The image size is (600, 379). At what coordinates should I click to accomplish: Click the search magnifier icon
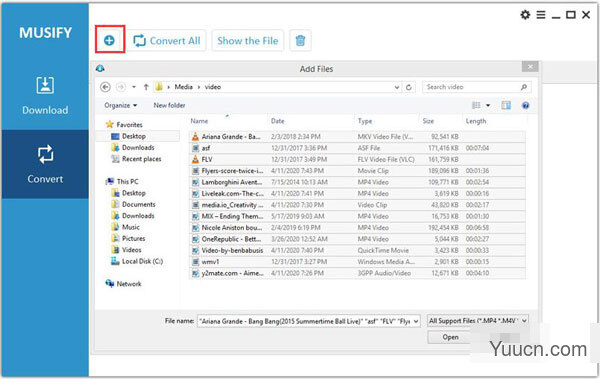[524, 87]
